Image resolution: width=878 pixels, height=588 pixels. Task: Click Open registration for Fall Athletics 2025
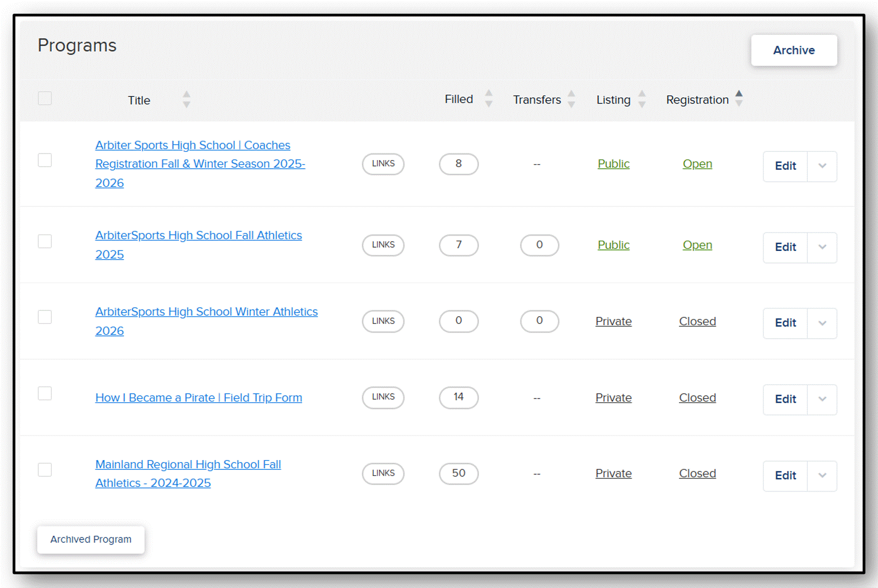tap(697, 245)
